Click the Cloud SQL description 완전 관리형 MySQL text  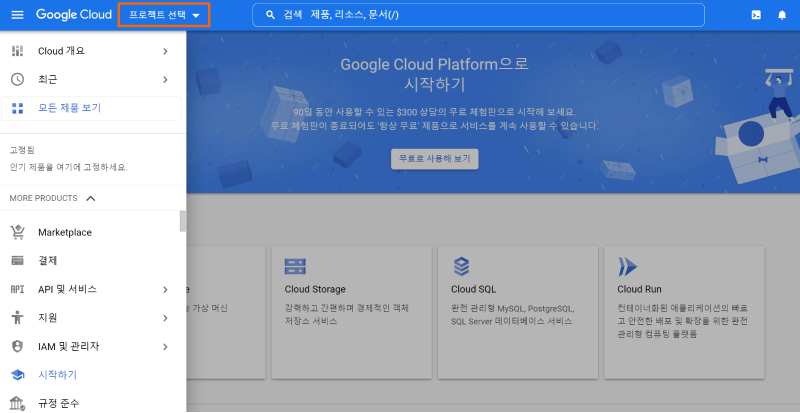coord(513,315)
